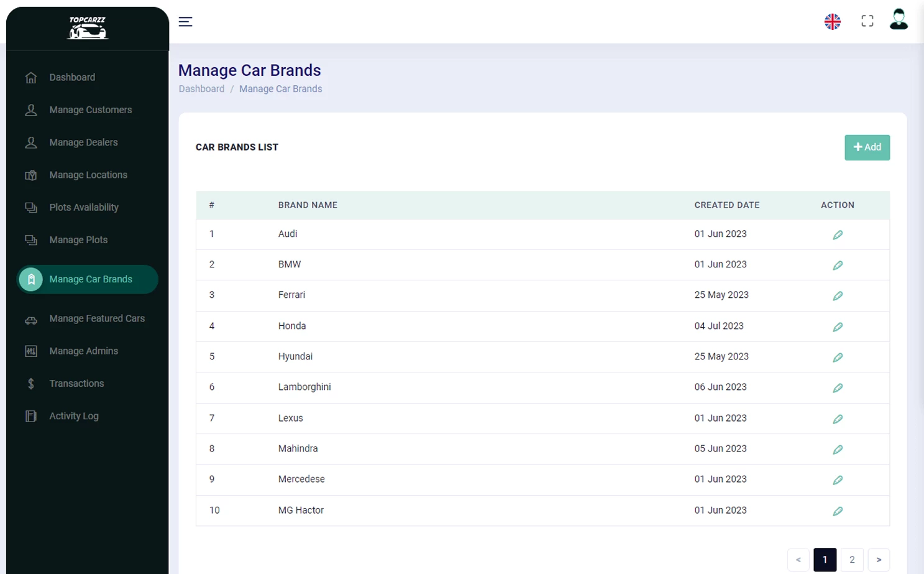
Task: Click the next page arrow in pagination
Action: click(x=879, y=559)
